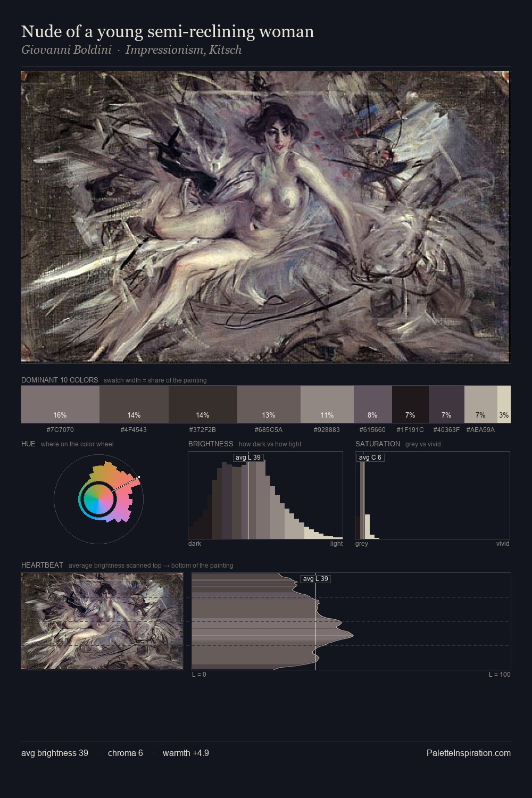
Task: Click the 'avg L 39' label in Heartbeat
Action: coord(315,579)
